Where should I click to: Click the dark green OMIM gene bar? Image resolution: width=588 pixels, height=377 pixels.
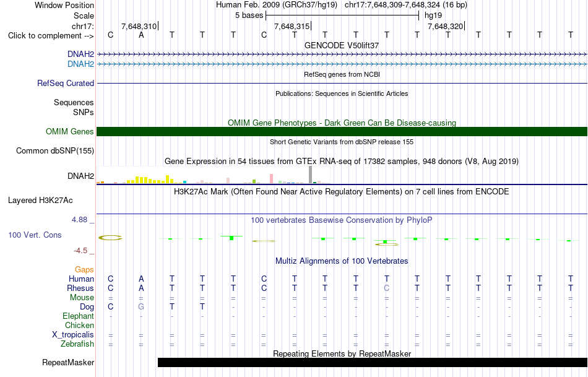(x=342, y=132)
